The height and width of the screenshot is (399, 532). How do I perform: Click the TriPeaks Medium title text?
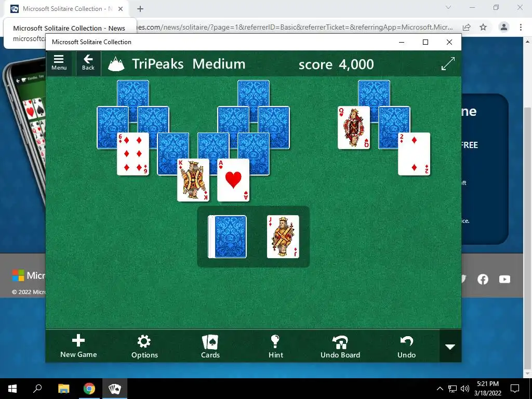188,64
